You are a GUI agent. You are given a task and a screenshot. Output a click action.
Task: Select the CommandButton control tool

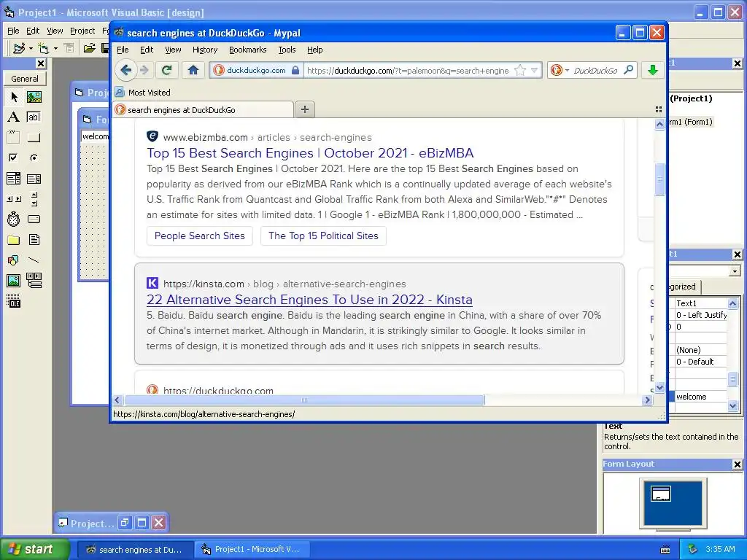click(34, 138)
